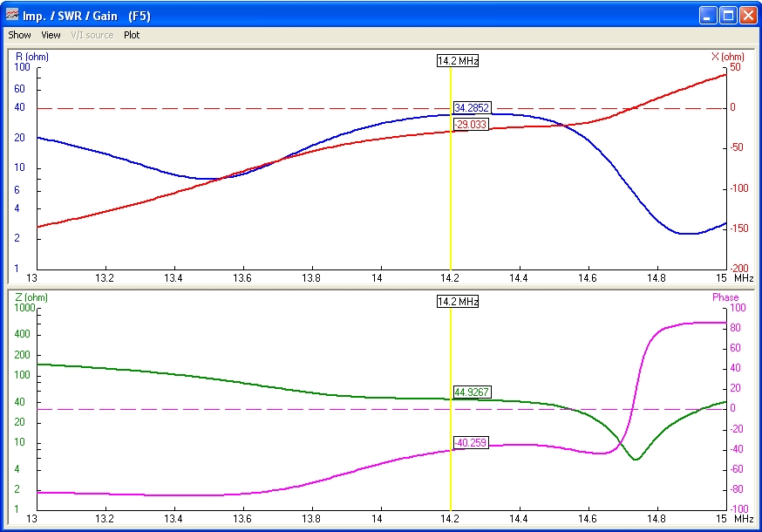The height and width of the screenshot is (532, 762).
Task: Open the View menu
Action: tap(51, 35)
